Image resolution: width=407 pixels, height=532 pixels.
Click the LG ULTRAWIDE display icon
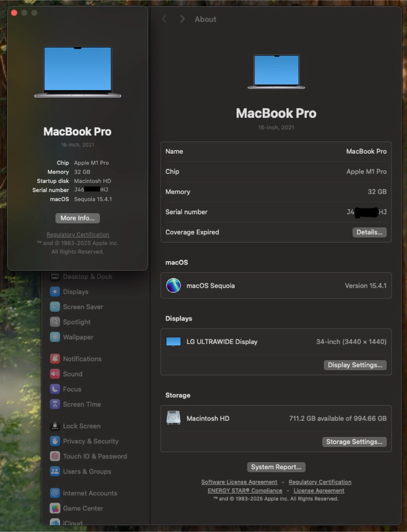click(x=173, y=342)
